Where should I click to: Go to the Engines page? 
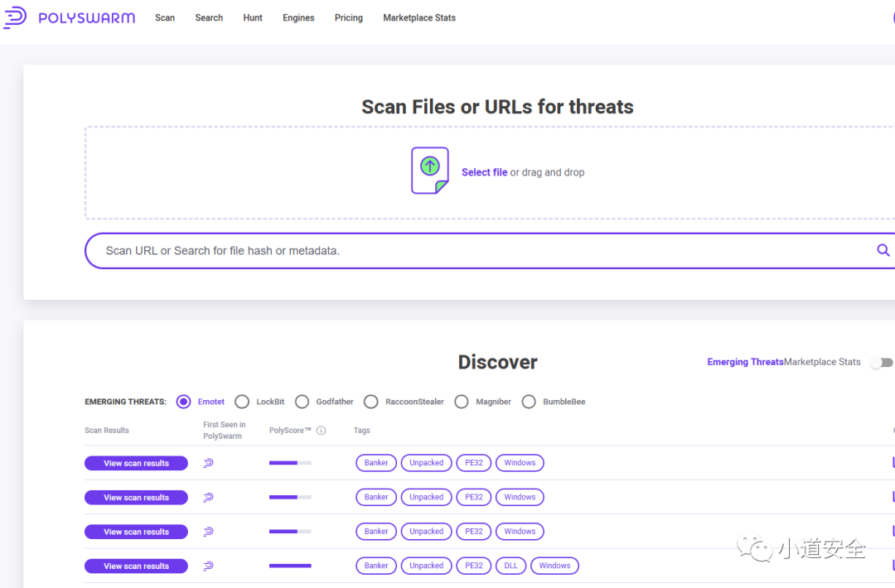[298, 17]
